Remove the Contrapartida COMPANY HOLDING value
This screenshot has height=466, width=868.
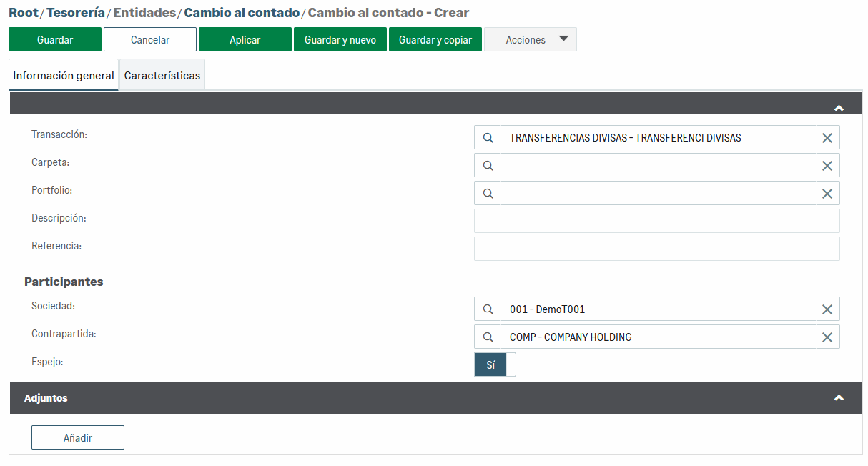[x=827, y=337]
